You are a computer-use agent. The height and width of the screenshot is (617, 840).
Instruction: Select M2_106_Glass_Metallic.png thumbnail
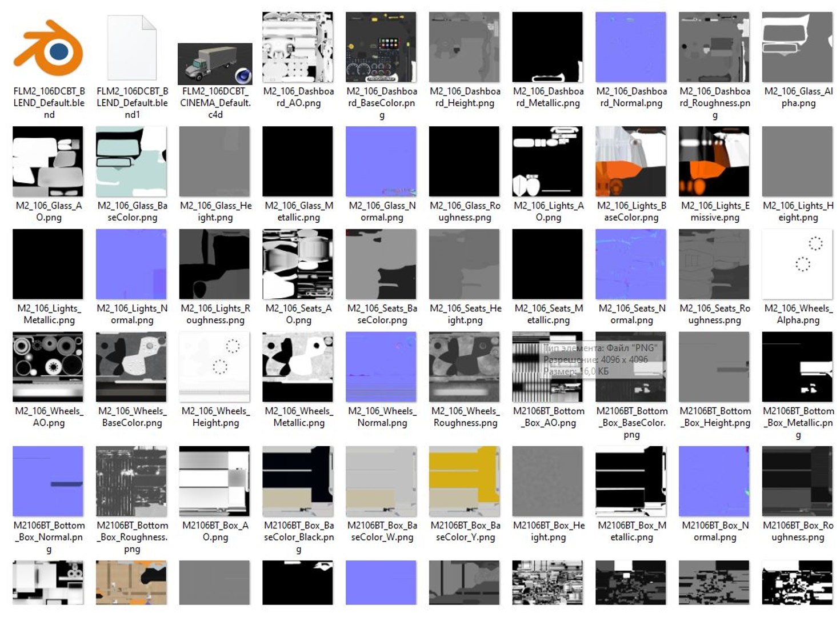(298, 162)
